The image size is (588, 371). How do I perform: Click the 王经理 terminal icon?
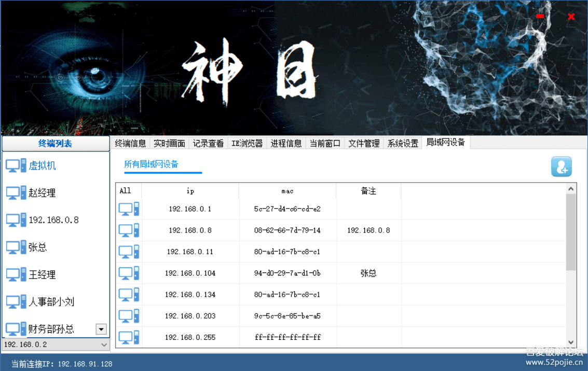point(16,274)
